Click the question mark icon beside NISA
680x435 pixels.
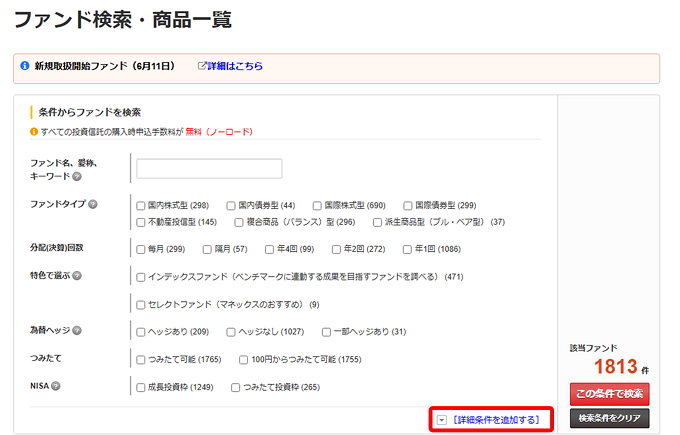[56, 386]
